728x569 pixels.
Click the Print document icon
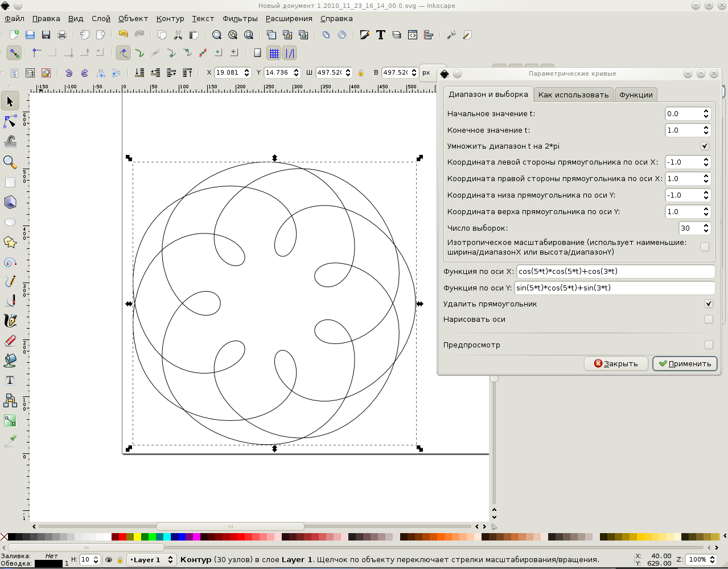pyautogui.click(x=62, y=35)
